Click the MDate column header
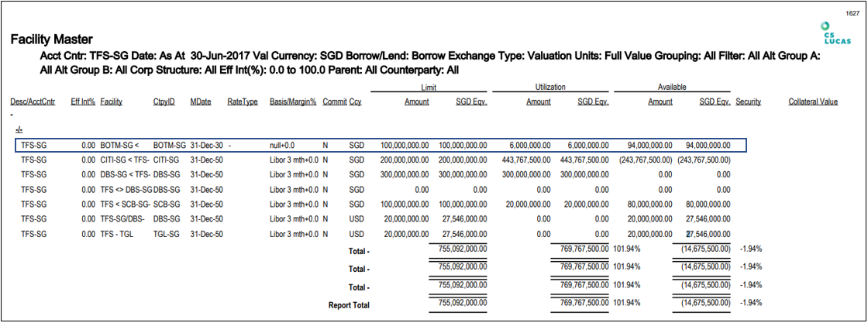The image size is (868, 323). (x=200, y=101)
